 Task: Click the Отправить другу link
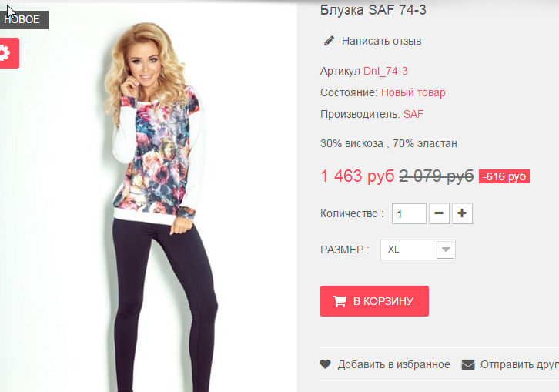click(x=520, y=364)
